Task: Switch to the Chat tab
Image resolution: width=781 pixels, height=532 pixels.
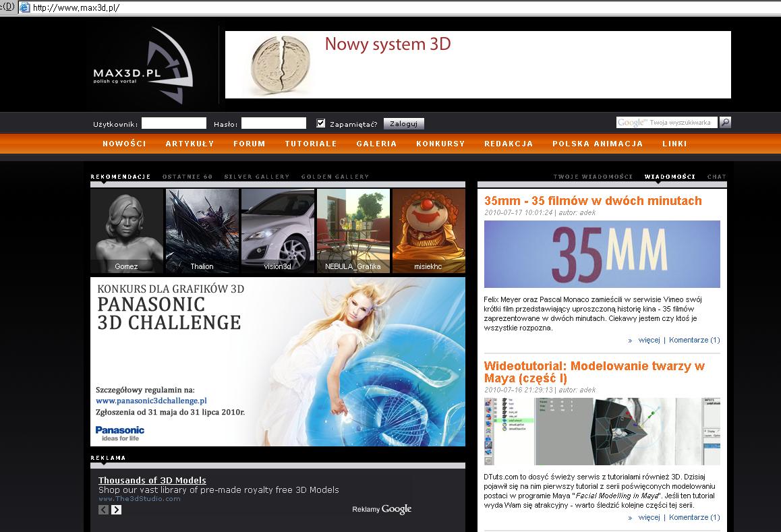Action: 717,177
